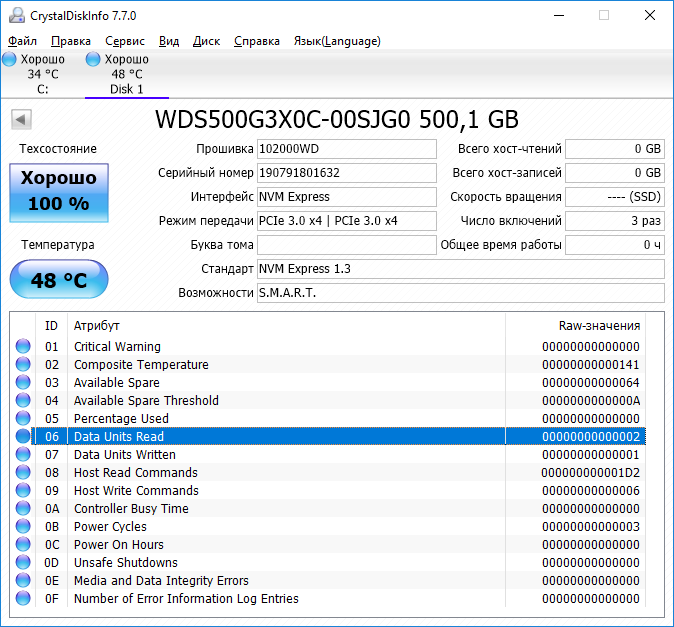Open the Диск menu
The height and width of the screenshot is (627, 674).
click(x=206, y=41)
